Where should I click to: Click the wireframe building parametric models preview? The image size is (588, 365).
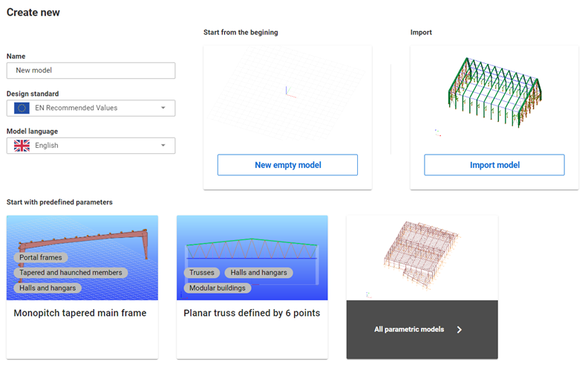422,258
